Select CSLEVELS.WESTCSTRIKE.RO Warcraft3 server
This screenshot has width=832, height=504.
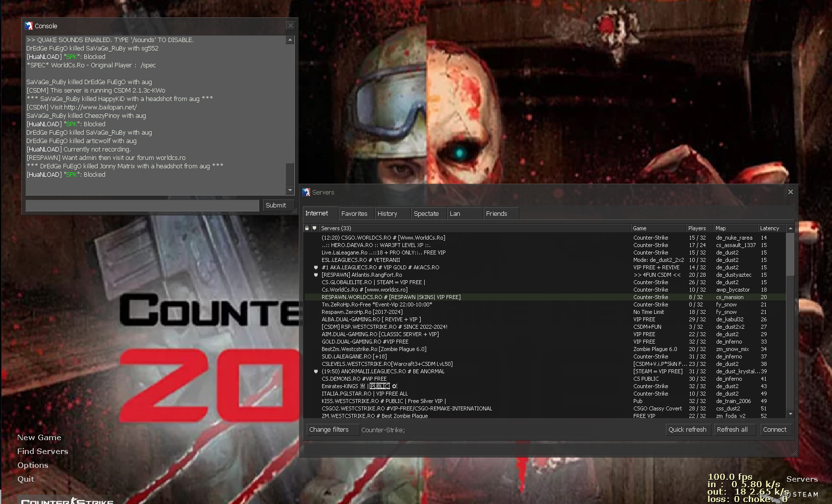(x=544, y=364)
